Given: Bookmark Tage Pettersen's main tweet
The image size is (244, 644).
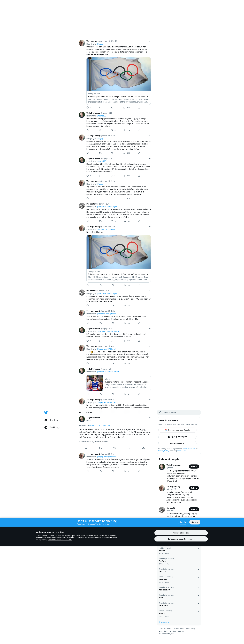Looking at the screenshot, I should point(129,448).
